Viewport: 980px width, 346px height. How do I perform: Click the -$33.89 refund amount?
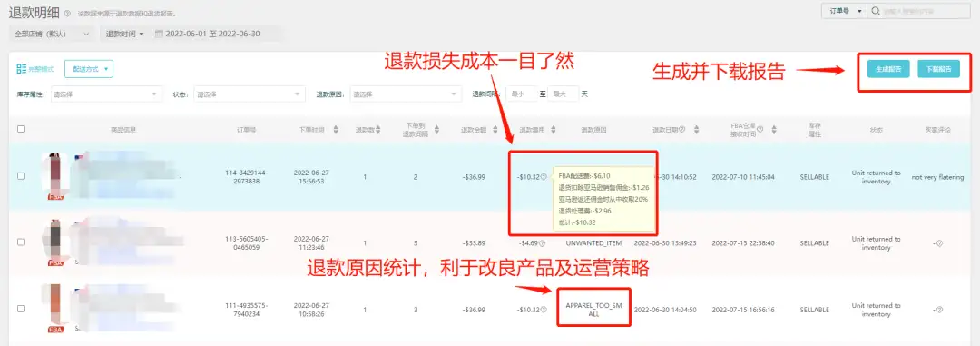pos(475,242)
